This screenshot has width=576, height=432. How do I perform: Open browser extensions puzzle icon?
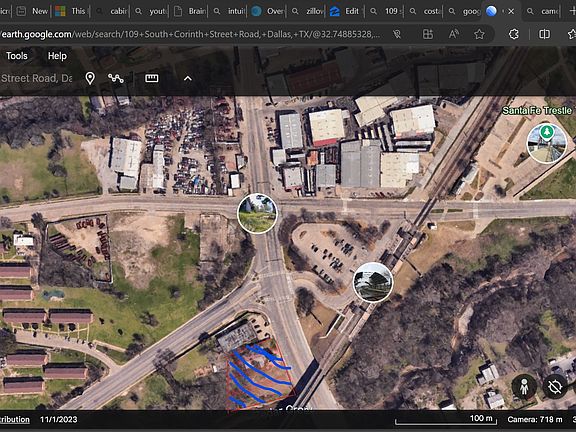point(514,34)
